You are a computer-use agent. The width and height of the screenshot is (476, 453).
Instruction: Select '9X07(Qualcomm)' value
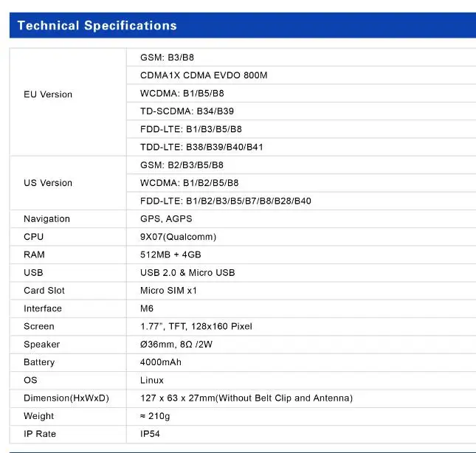(x=178, y=237)
